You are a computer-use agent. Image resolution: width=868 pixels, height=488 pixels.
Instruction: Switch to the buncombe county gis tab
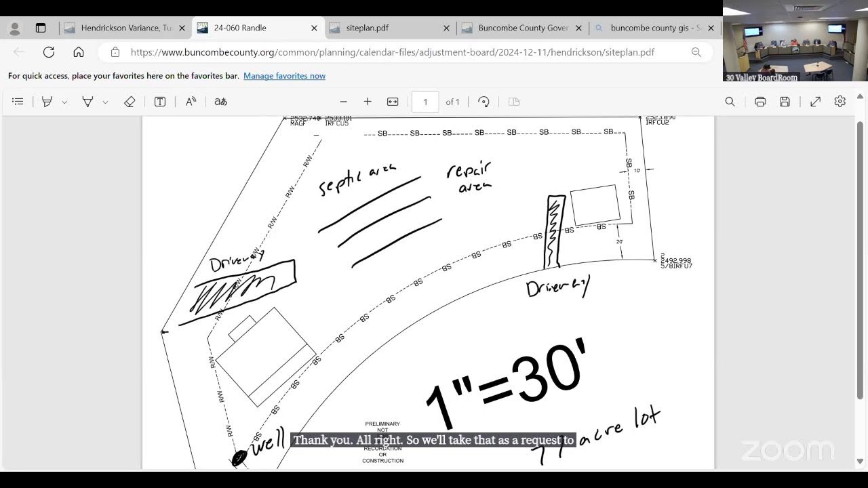(654, 28)
